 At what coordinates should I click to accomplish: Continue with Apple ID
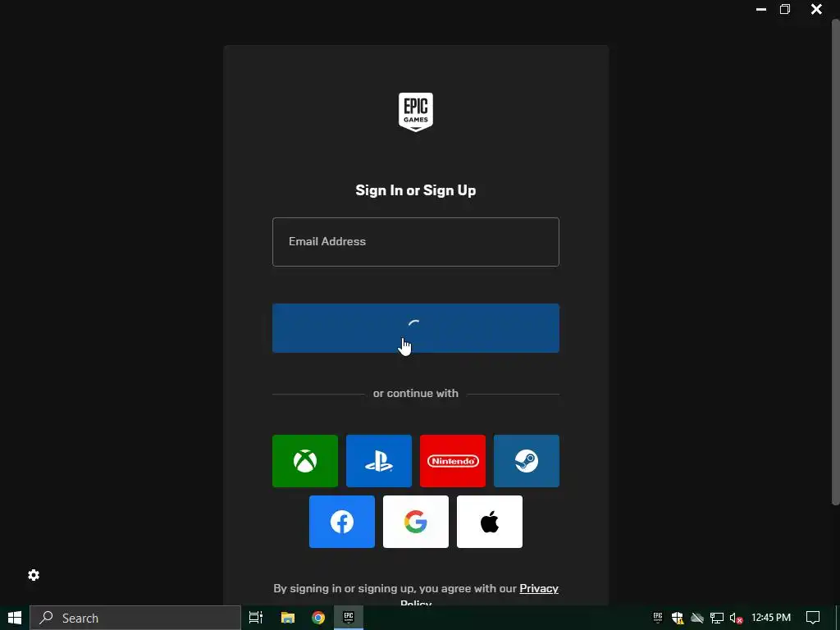490,522
